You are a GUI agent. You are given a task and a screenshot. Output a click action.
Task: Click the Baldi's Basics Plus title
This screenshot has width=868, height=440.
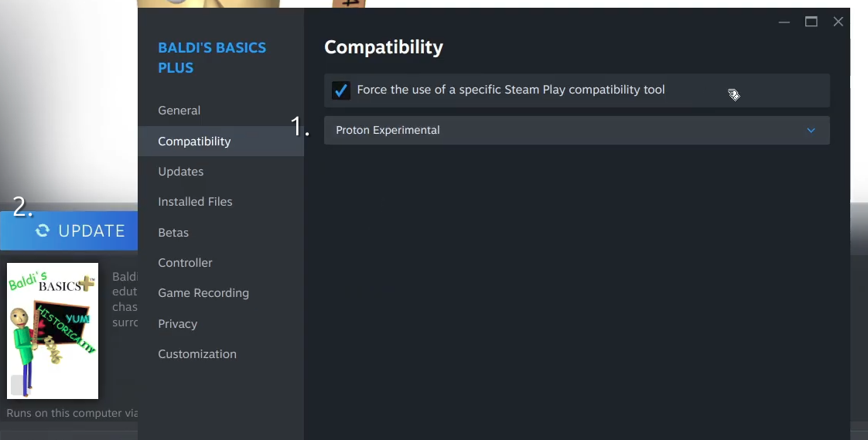(x=212, y=58)
